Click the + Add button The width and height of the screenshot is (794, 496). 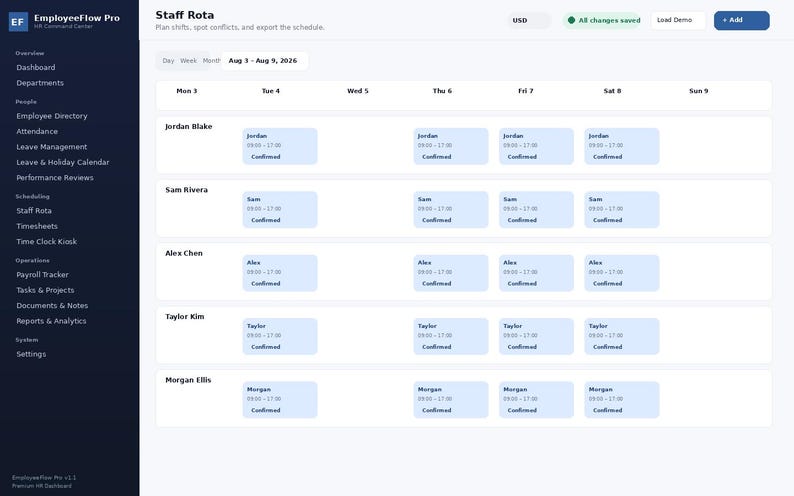tap(741, 20)
